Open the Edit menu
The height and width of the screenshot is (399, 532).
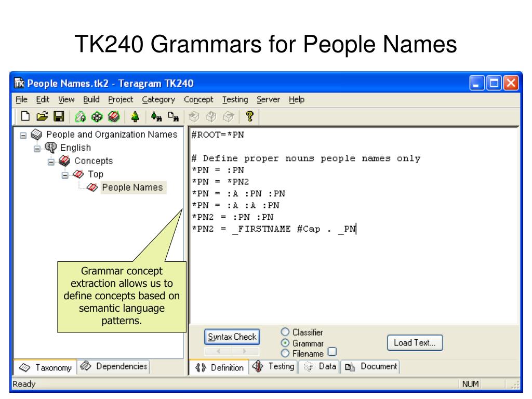tap(43, 100)
